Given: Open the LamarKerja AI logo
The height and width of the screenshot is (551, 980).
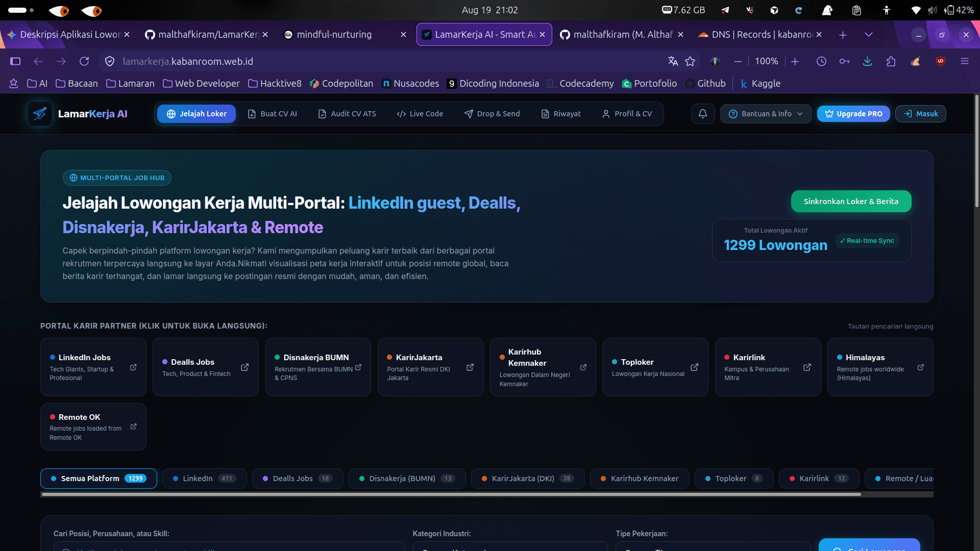Looking at the screenshot, I should (78, 114).
